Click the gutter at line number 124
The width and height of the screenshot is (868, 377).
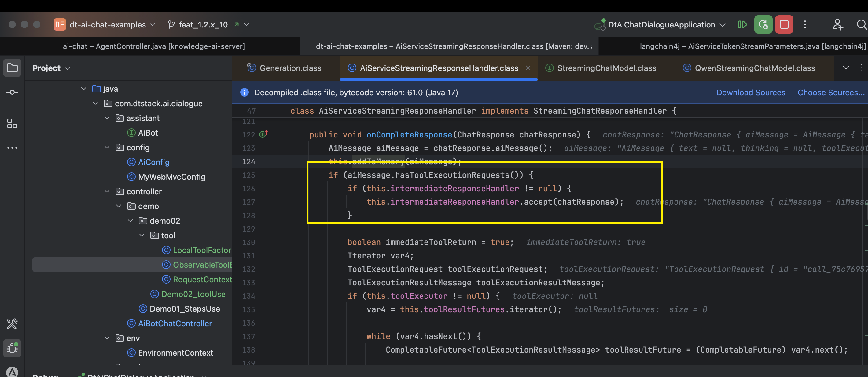(248, 161)
